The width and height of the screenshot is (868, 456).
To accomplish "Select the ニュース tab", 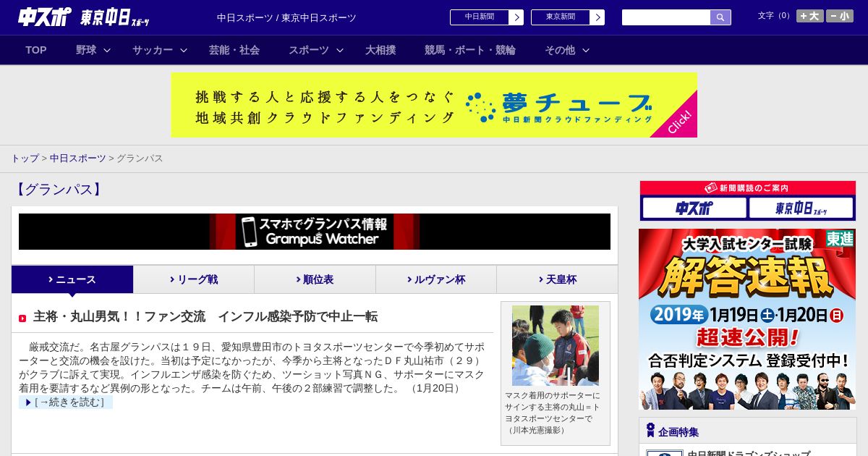I will pyautogui.click(x=72, y=279).
